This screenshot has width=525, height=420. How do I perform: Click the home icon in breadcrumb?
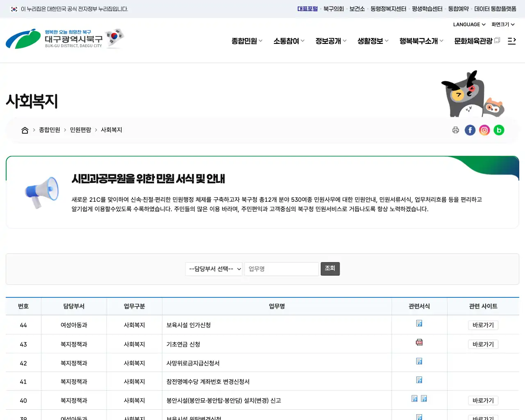(x=25, y=130)
